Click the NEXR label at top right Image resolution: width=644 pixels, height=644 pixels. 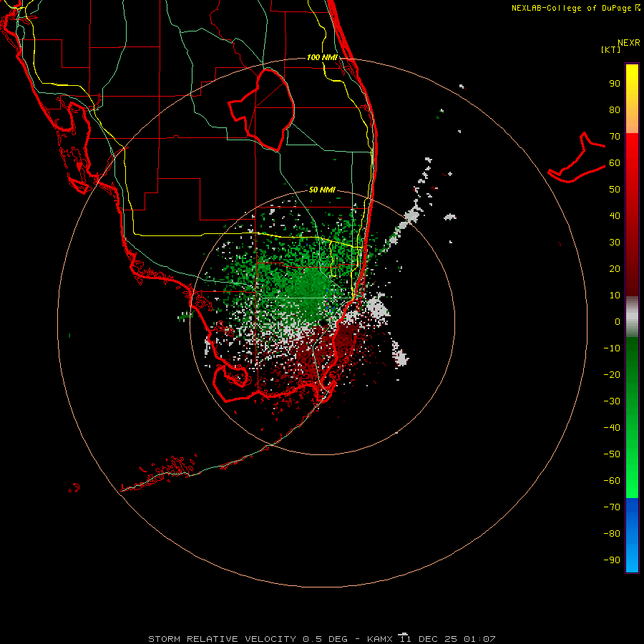pyautogui.click(x=629, y=43)
